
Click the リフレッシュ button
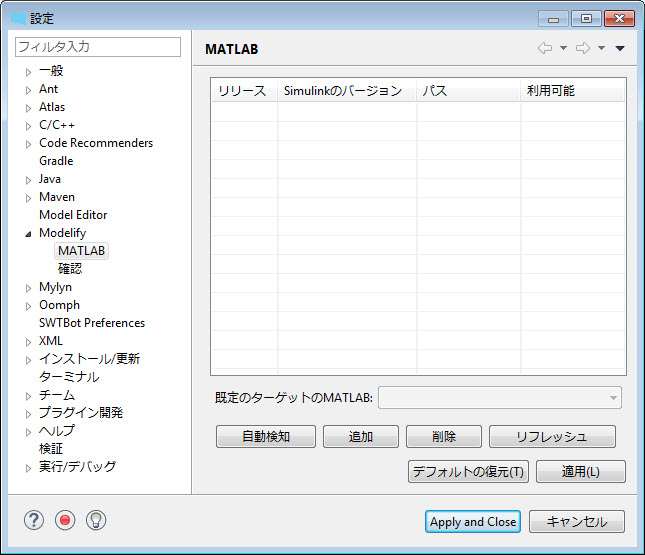pos(552,437)
